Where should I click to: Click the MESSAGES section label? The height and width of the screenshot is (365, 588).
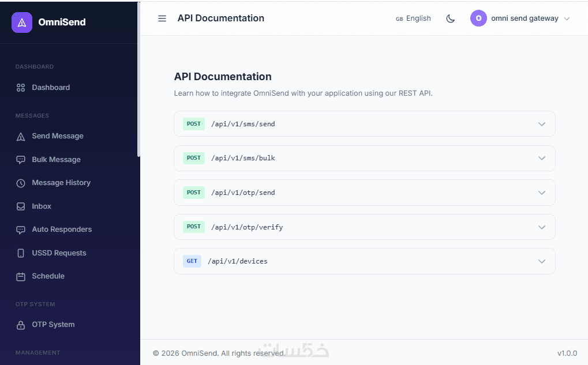(x=32, y=115)
